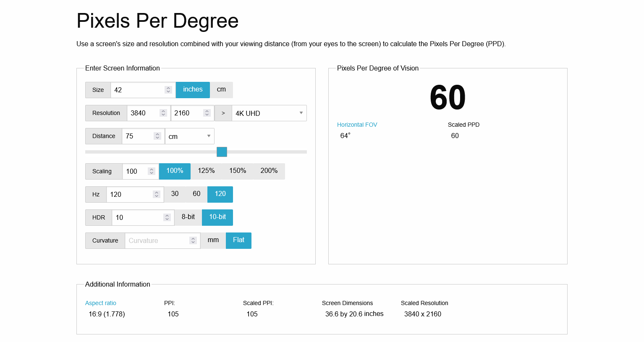Click the Hz field label
Image resolution: width=644 pixels, height=342 pixels.
click(x=96, y=194)
